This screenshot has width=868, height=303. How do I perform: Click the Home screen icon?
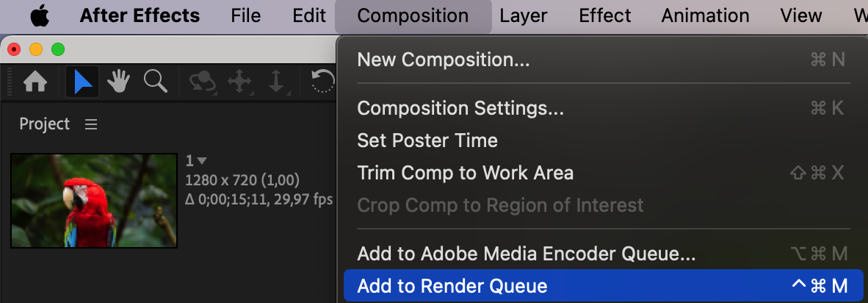pyautogui.click(x=35, y=82)
